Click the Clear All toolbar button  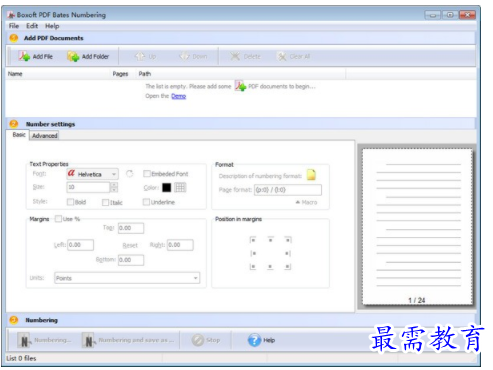pyautogui.click(x=294, y=56)
